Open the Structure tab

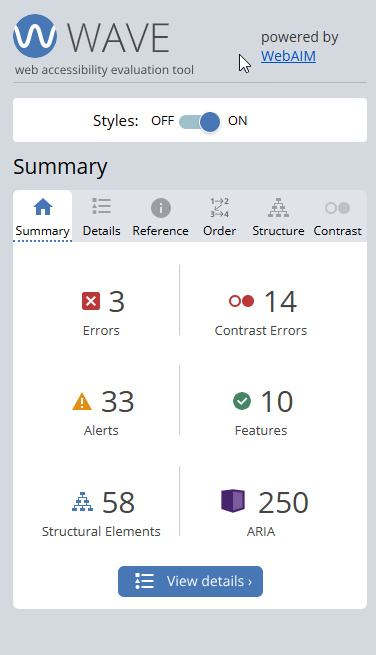pyautogui.click(x=278, y=216)
